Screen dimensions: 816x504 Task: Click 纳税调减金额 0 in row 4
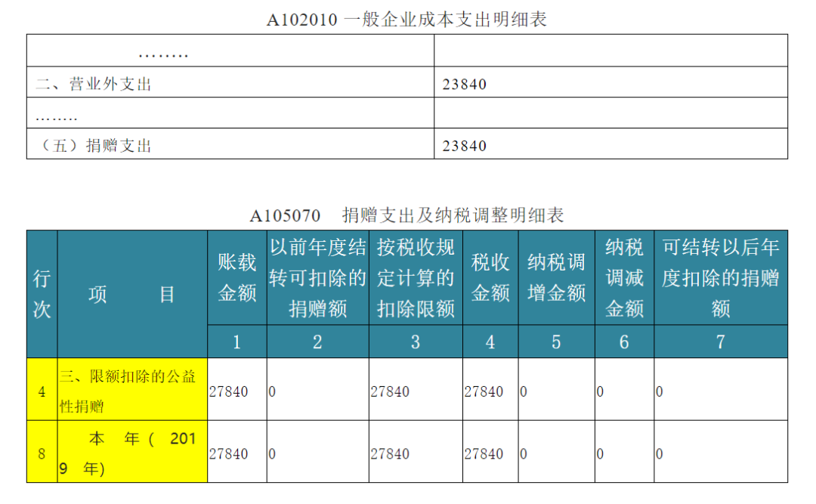600,391
